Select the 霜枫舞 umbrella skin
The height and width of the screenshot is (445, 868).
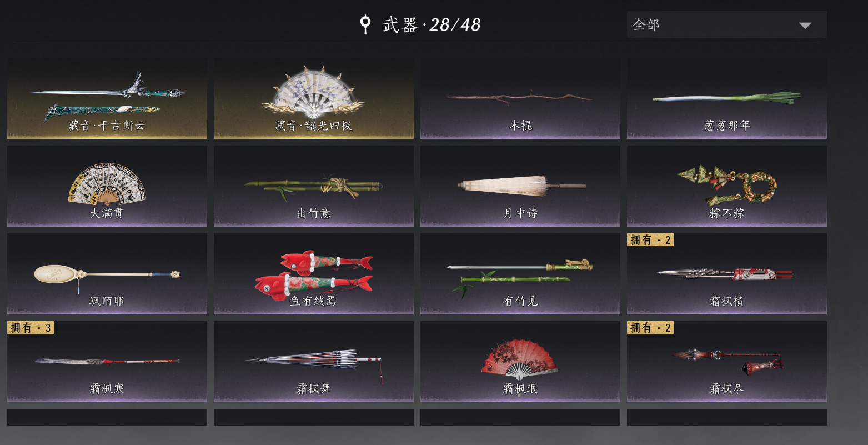click(314, 362)
